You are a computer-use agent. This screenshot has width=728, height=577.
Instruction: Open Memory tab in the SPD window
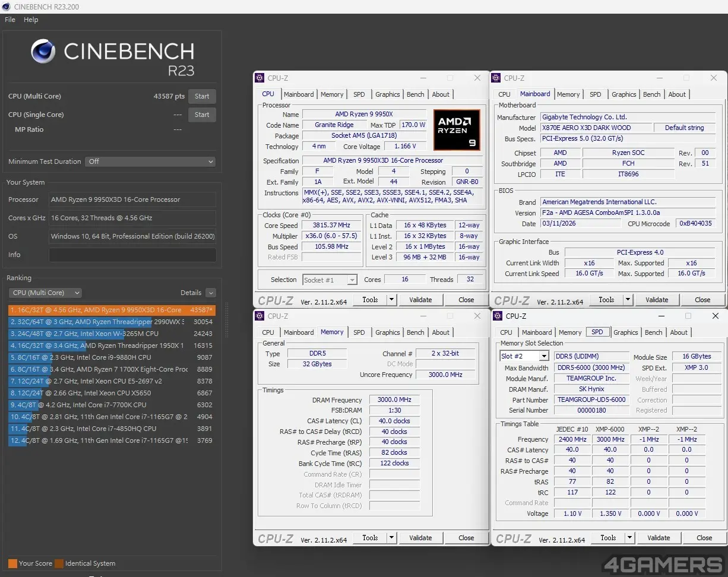tap(570, 332)
